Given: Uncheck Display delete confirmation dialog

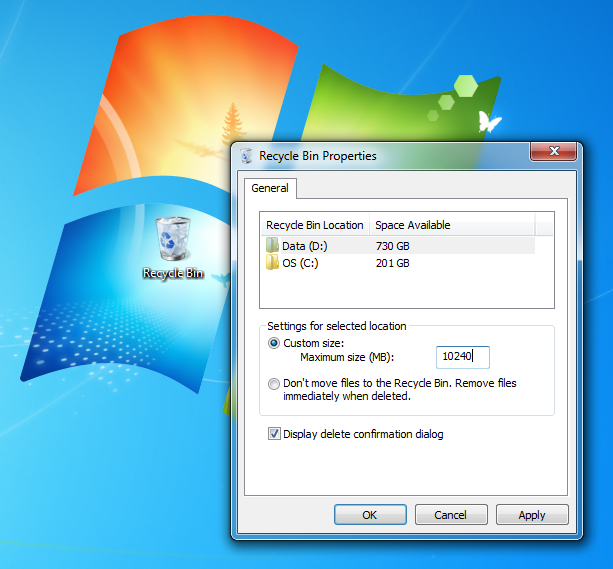Looking at the screenshot, I should pyautogui.click(x=274, y=434).
